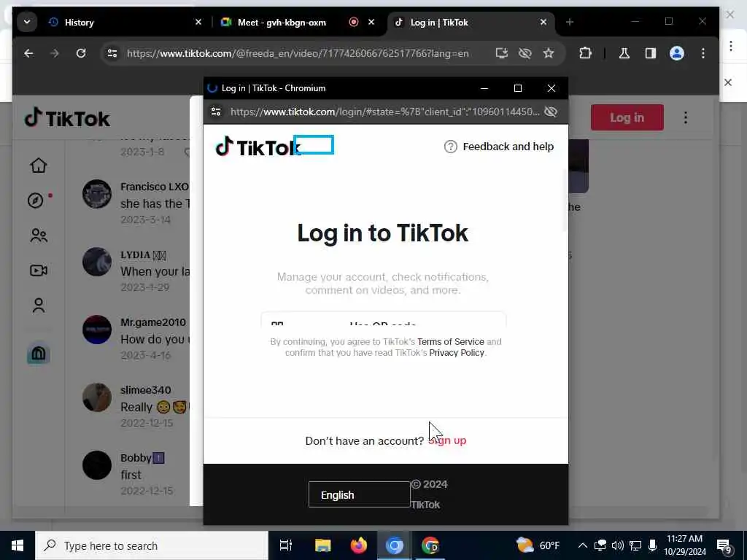The height and width of the screenshot is (560, 747).
Task: Open the Windows Start menu
Action: coord(18,545)
